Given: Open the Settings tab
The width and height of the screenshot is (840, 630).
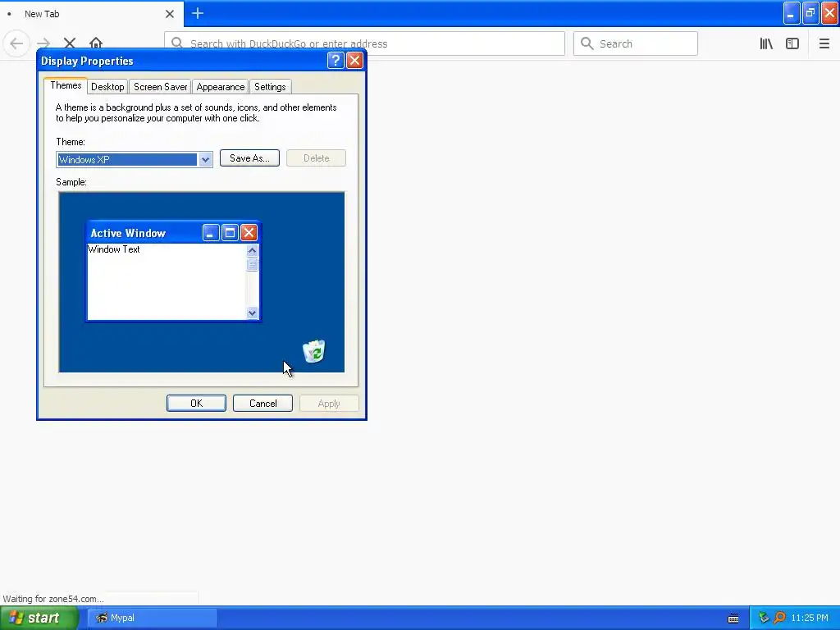Looking at the screenshot, I should click(x=270, y=87).
